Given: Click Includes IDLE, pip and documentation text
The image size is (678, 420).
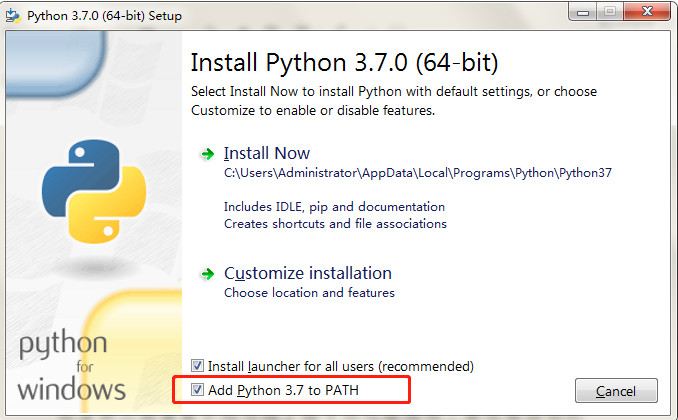Looking at the screenshot, I should 334,207.
